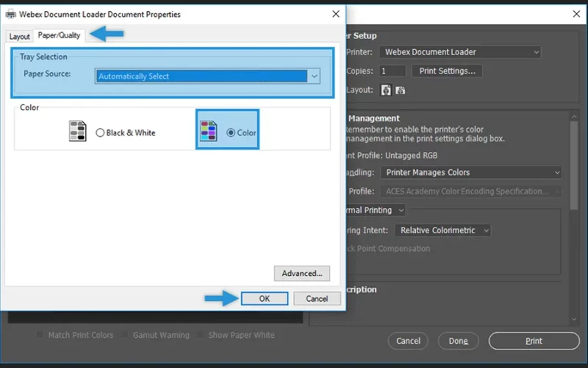Click the black and white page icon

click(x=78, y=131)
